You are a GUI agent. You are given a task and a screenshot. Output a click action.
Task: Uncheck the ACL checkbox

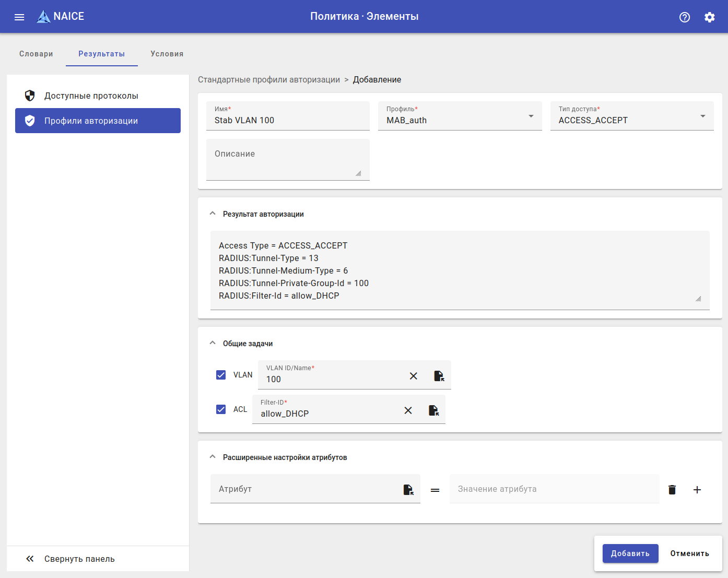coord(221,409)
